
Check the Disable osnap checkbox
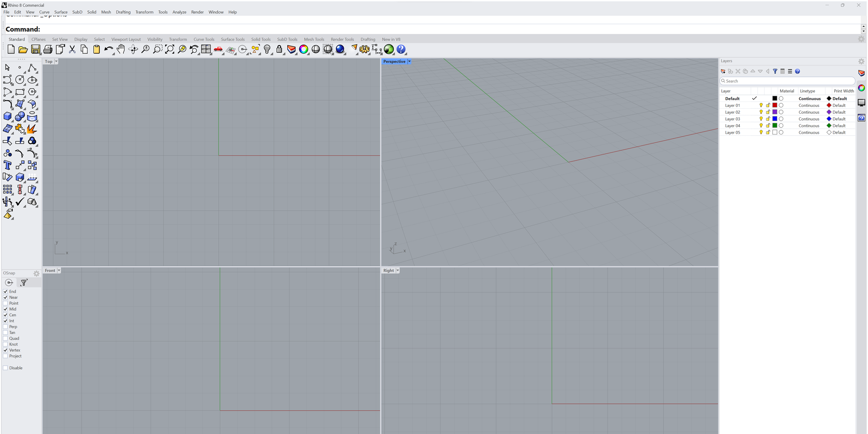pyautogui.click(x=6, y=368)
